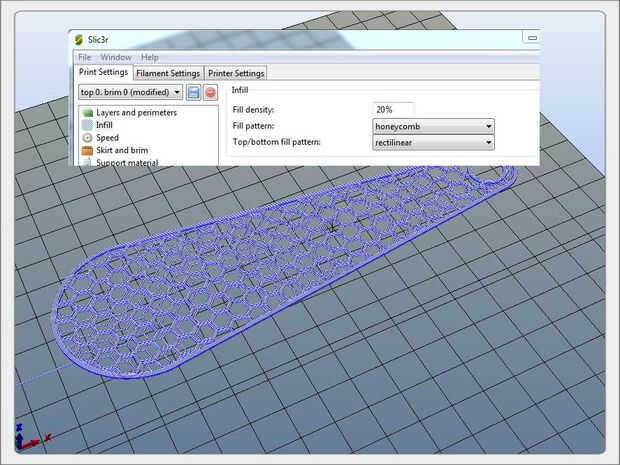Click the Speed clock icon
The height and width of the screenshot is (465, 620).
coord(87,138)
